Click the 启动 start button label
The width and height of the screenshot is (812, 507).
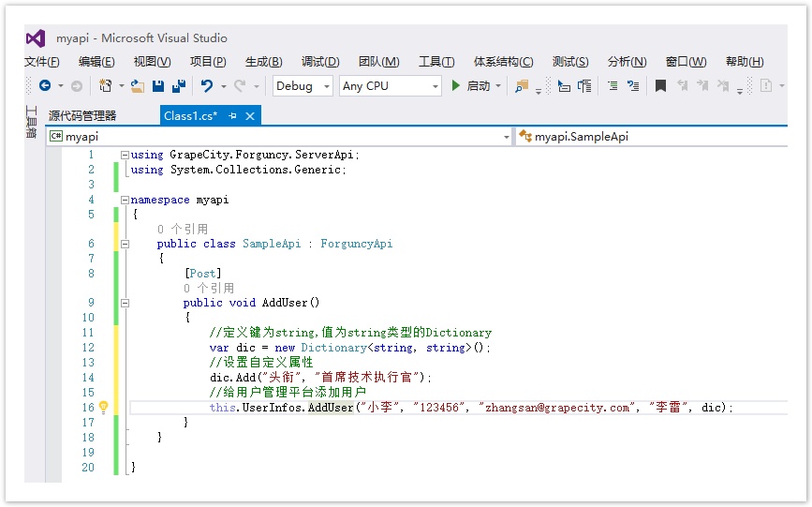478,86
